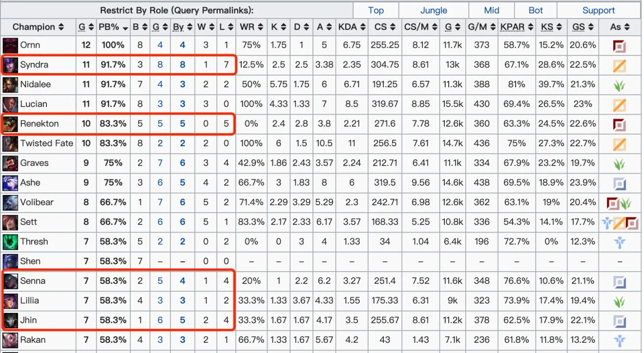Image resolution: width=644 pixels, height=353 pixels.
Task: Sort the table by WR column
Action: [x=251, y=27]
